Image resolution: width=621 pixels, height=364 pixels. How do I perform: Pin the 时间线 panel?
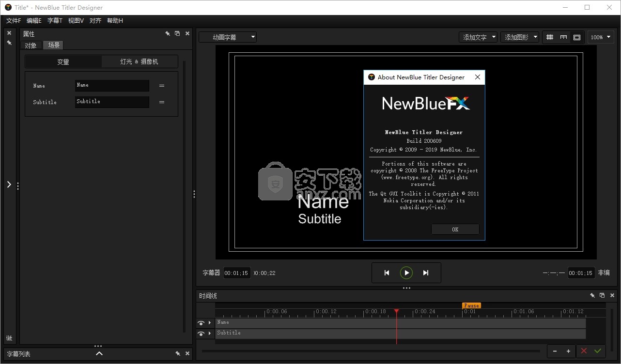click(592, 295)
